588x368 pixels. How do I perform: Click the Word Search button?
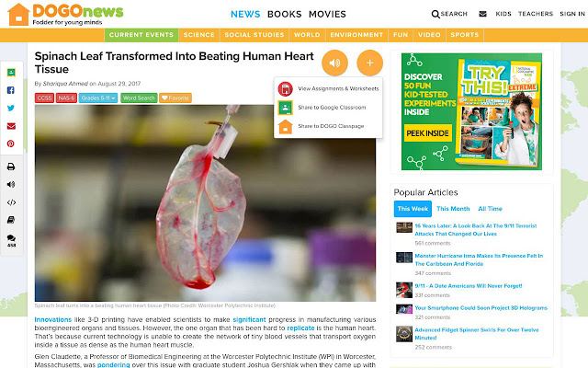pos(139,98)
